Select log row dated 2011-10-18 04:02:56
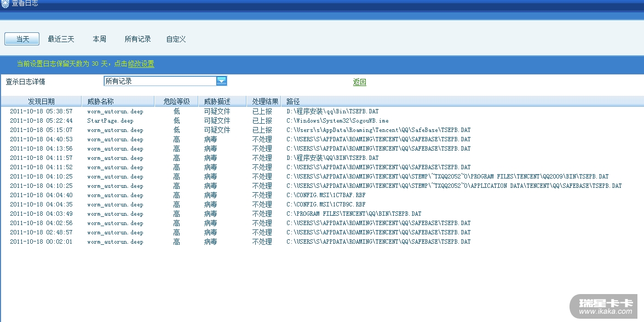Screen dimensions: 644x322 tap(322, 223)
